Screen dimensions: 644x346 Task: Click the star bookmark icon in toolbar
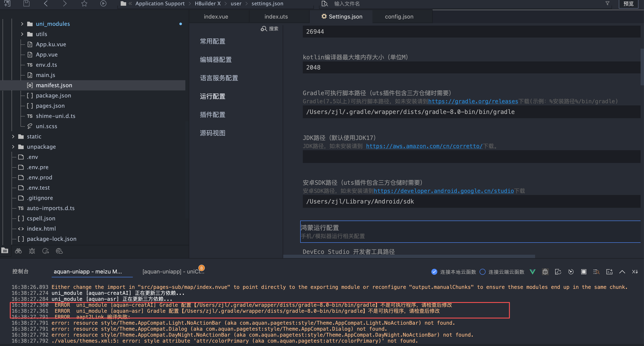coord(84,3)
